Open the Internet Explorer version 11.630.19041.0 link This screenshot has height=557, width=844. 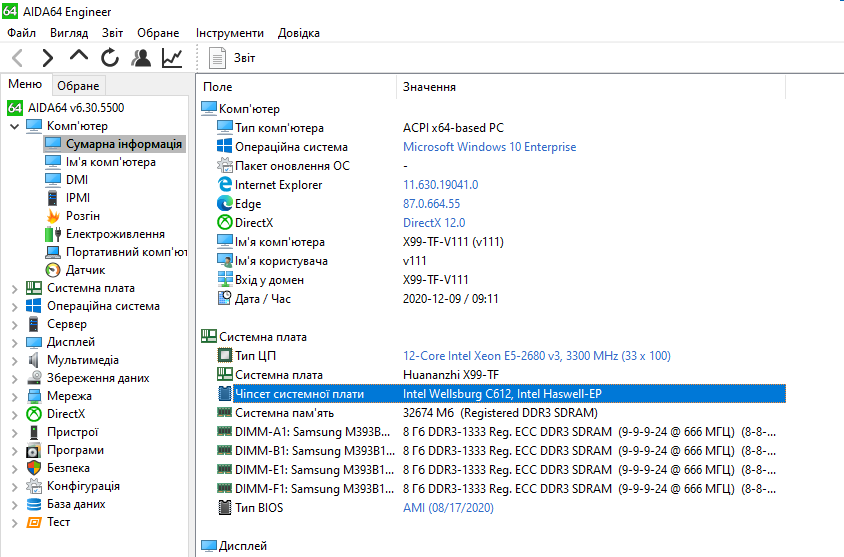(x=440, y=185)
